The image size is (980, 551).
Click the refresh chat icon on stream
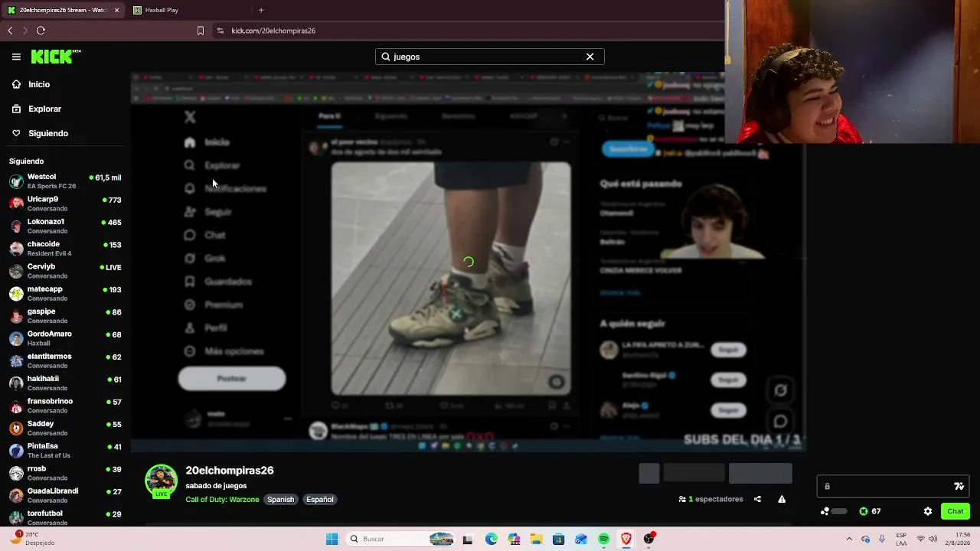pos(780,390)
